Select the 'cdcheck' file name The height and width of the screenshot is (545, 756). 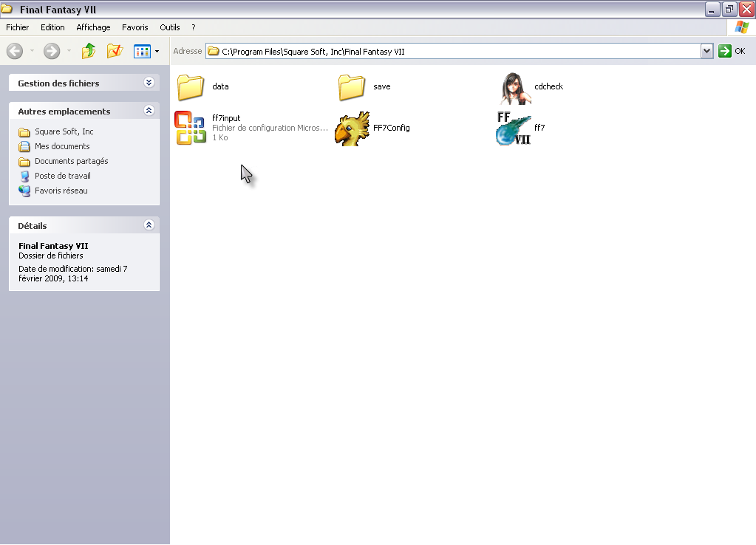pyautogui.click(x=548, y=86)
